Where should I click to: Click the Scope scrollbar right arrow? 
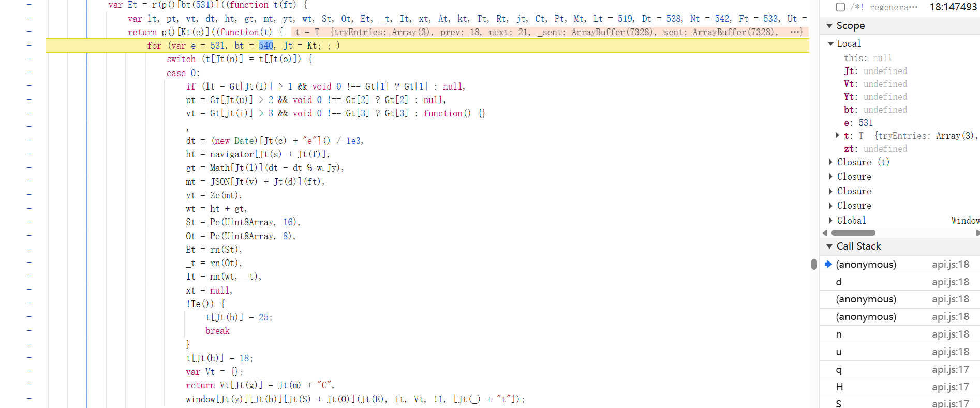tap(977, 233)
